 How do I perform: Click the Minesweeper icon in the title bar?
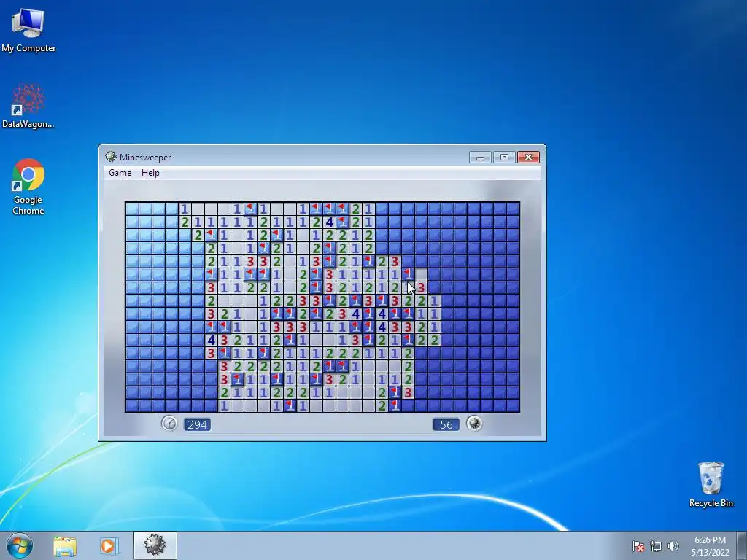(111, 157)
